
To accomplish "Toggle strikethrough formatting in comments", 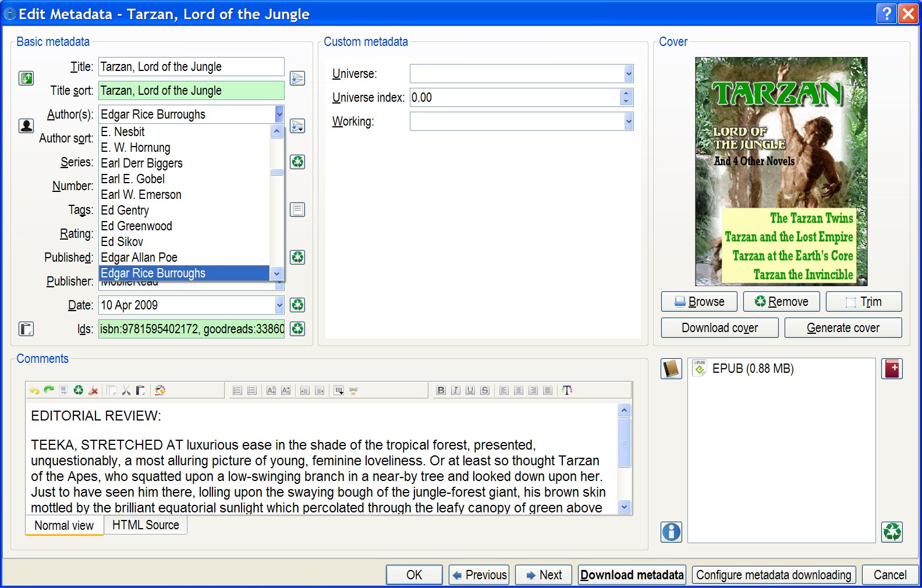I will tap(485, 390).
